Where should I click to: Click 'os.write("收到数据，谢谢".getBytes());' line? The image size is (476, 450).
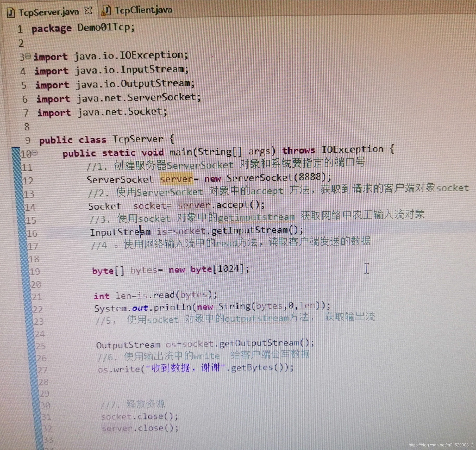point(196,368)
